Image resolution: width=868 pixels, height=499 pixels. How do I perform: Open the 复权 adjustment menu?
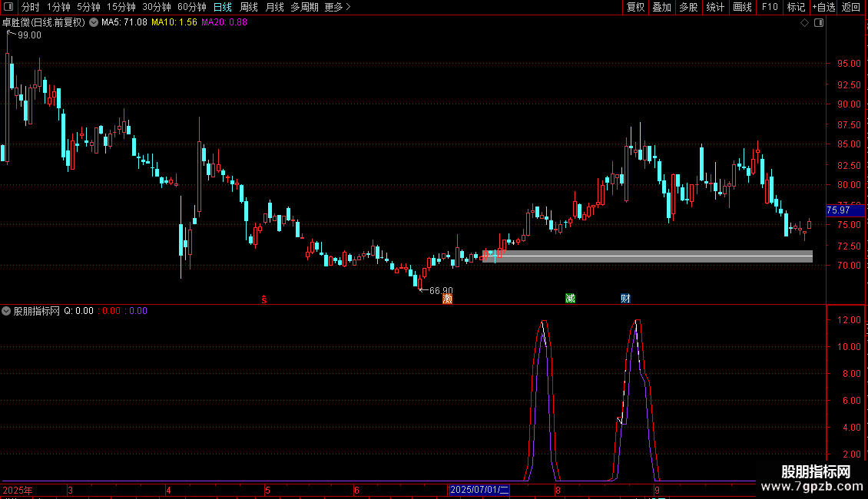pyautogui.click(x=635, y=7)
